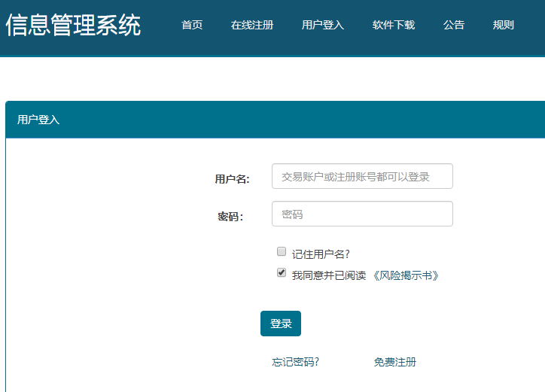The height and width of the screenshot is (392, 545).
Task: Open the 软件下载 page from the navigation
Action: (394, 25)
